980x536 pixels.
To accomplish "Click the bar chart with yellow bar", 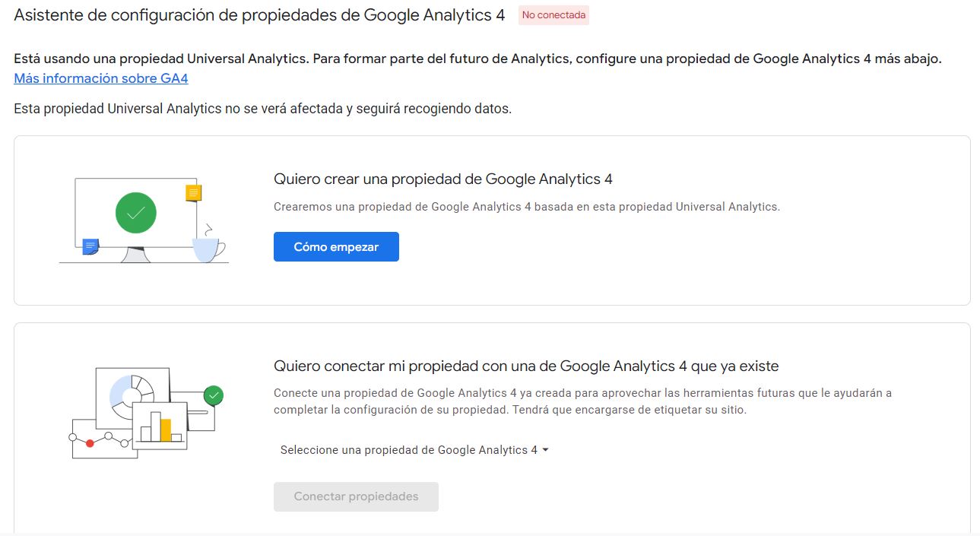I will (x=160, y=426).
